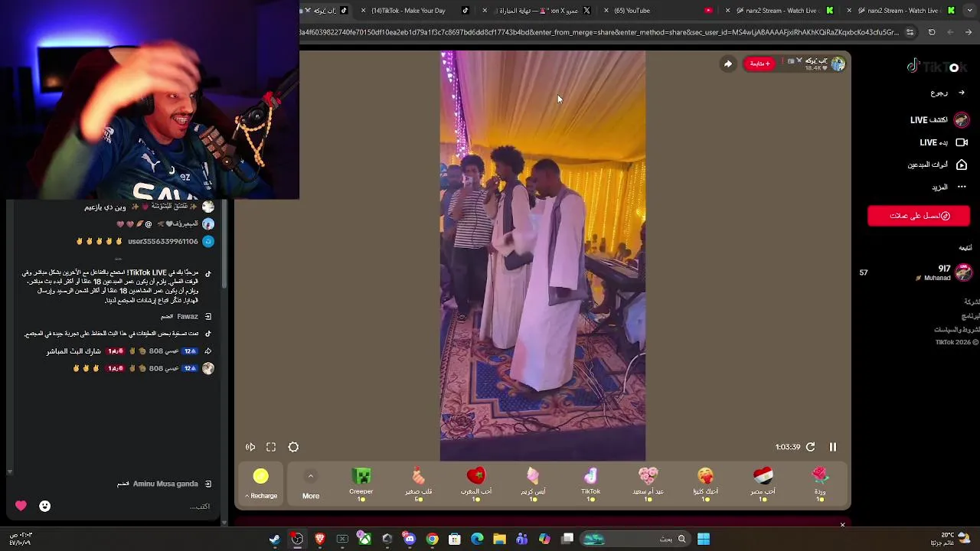This screenshot has width=980, height=551.
Task: Open the More ellipsis sidebar item
Action: tap(949, 187)
